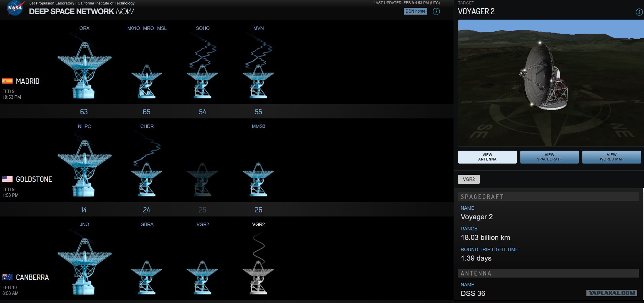Click the blue VGR2 label above the third Canberra dish
The height and width of the screenshot is (303, 644).
(x=203, y=224)
